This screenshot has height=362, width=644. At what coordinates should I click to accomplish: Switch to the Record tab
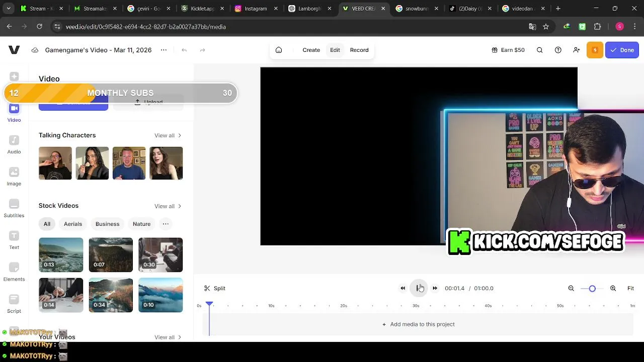359,50
